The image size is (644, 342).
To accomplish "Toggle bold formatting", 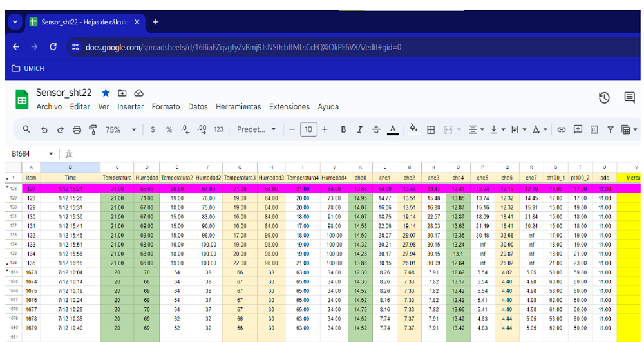I will (343, 129).
